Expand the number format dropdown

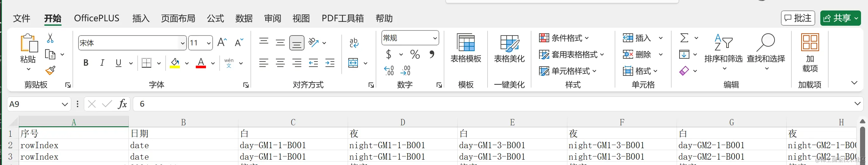pyautogui.click(x=435, y=38)
